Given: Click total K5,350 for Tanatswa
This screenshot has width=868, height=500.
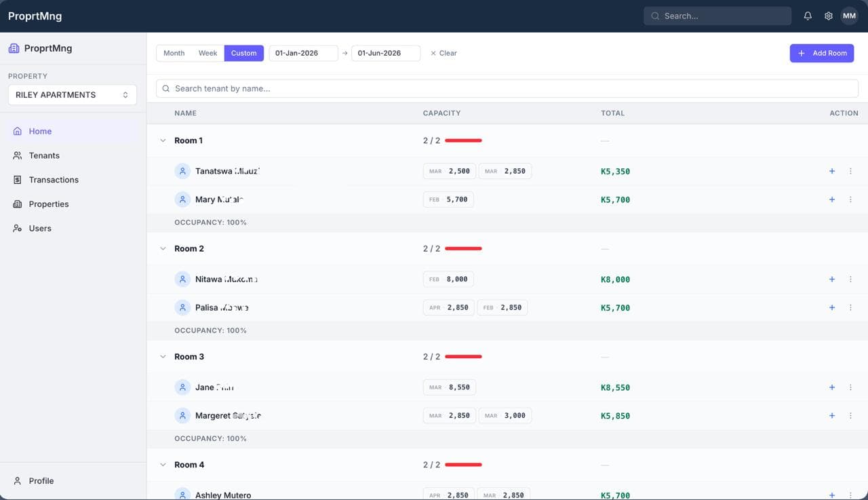Looking at the screenshot, I should click(x=615, y=171).
